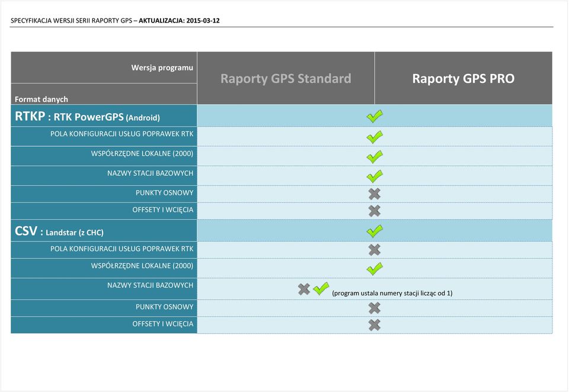Click note '(program ustala numery stacji licząc od 1)'
Screen dimensions: 569x392
pos(392,293)
